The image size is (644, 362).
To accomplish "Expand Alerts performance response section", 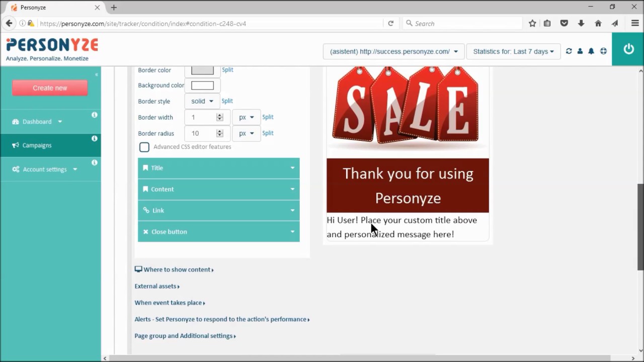I will (x=222, y=319).
